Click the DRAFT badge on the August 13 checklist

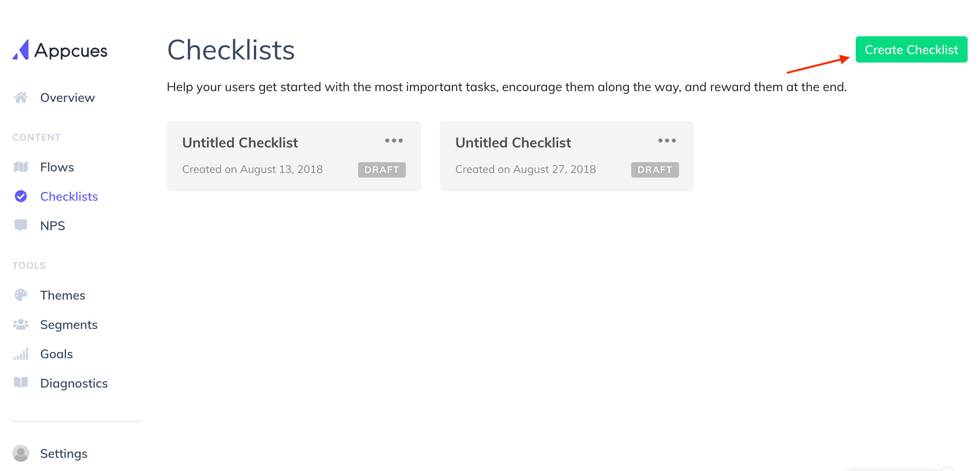point(381,169)
